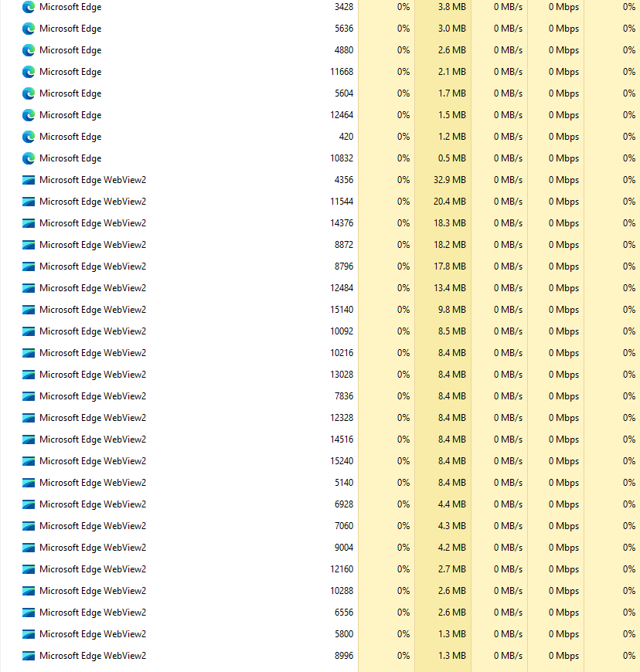The height and width of the screenshot is (672, 640).
Task: Click memory value 32.9 MB
Action: 450,180
